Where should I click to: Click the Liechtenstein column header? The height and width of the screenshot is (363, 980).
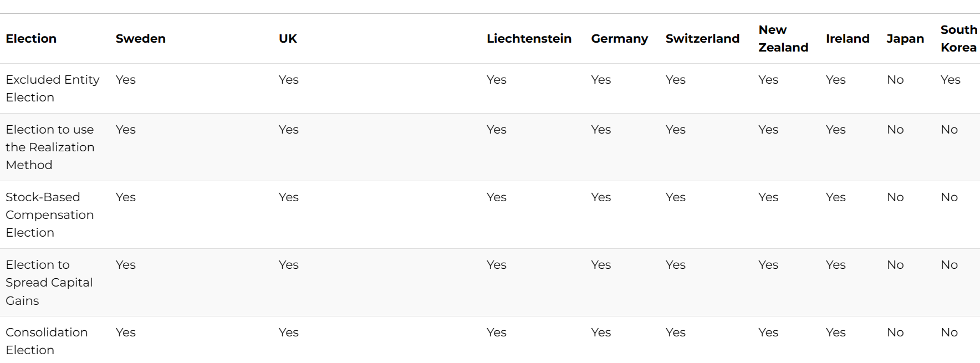(x=529, y=39)
